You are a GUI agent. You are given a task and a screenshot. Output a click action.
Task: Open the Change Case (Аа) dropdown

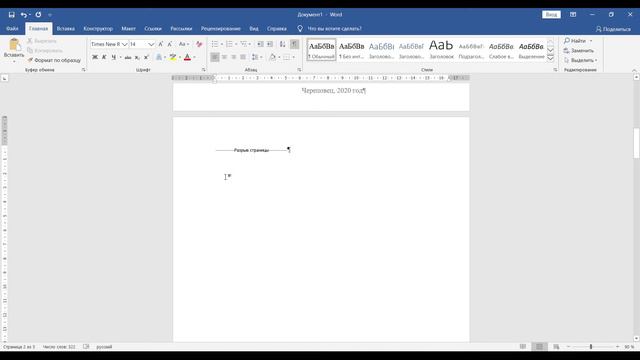pos(183,44)
